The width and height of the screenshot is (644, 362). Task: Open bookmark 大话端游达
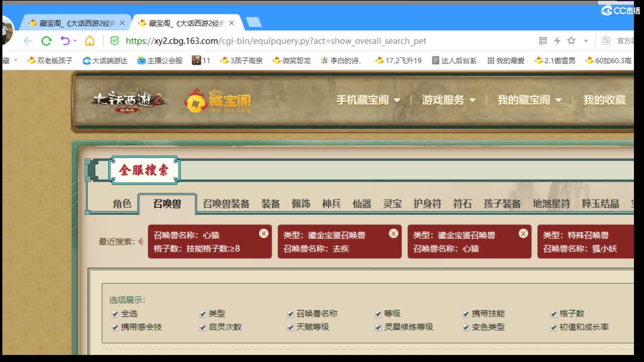[x=105, y=60]
